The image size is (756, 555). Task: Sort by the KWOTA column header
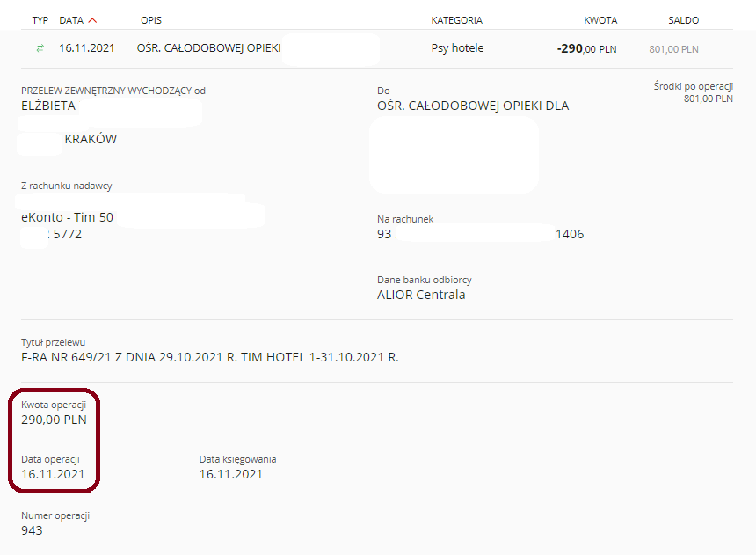[600, 20]
